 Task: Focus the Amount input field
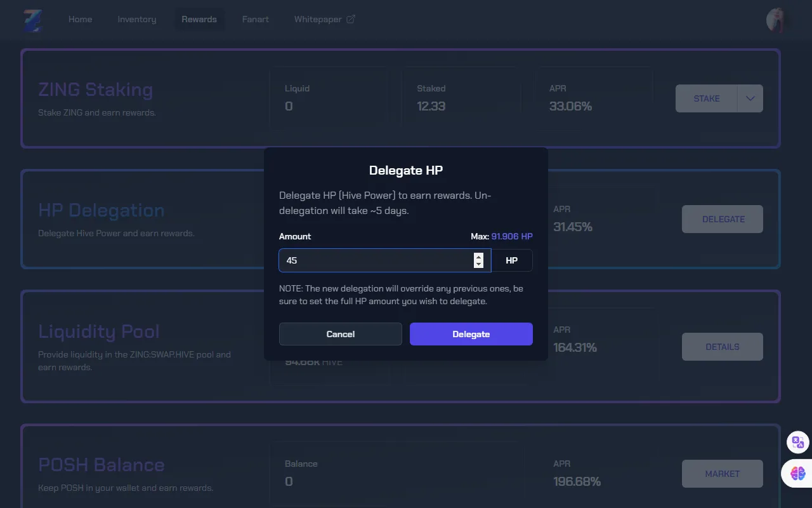[x=384, y=260]
